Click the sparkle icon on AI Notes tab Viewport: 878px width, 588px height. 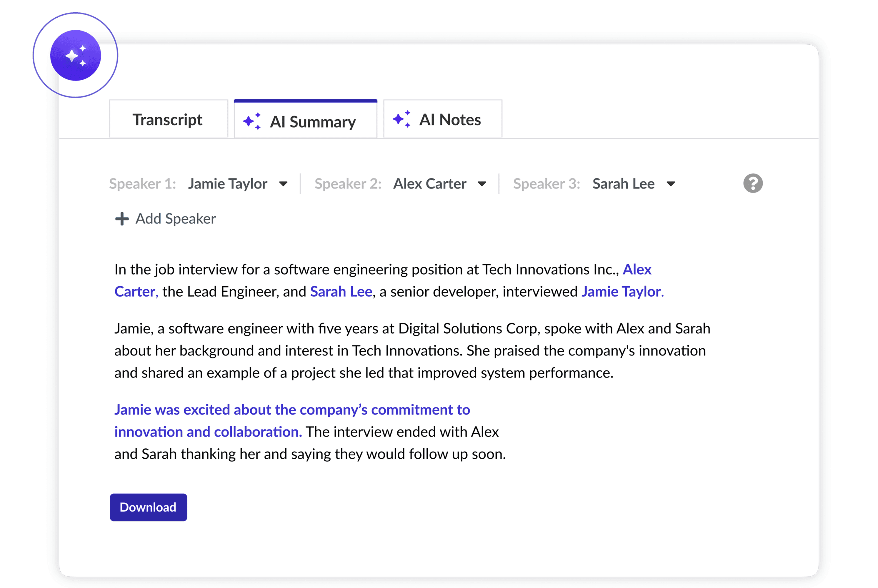click(401, 119)
